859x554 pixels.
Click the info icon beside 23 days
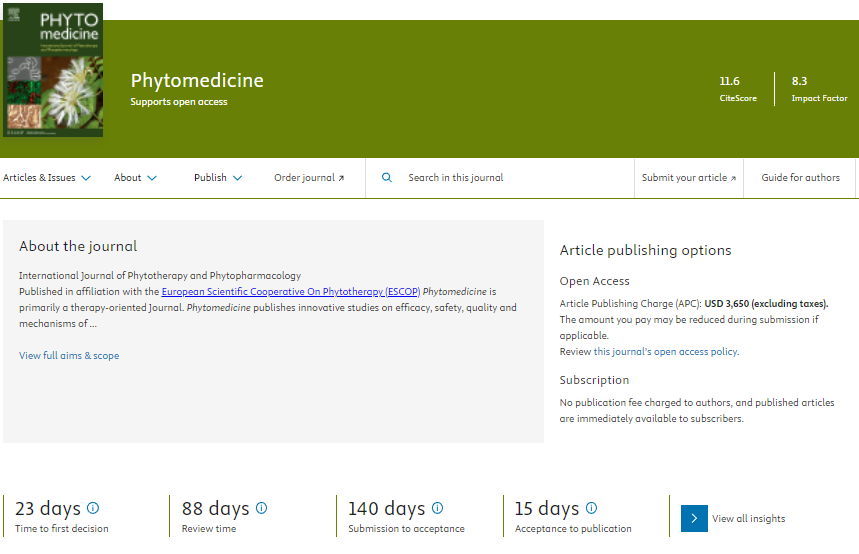coord(93,508)
